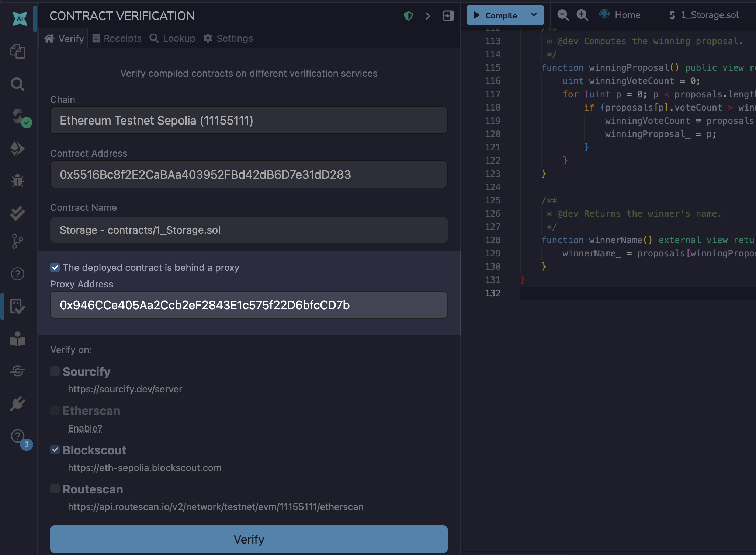The width and height of the screenshot is (756, 555).
Task: Open the Contract Name dropdown
Action: 249,230
